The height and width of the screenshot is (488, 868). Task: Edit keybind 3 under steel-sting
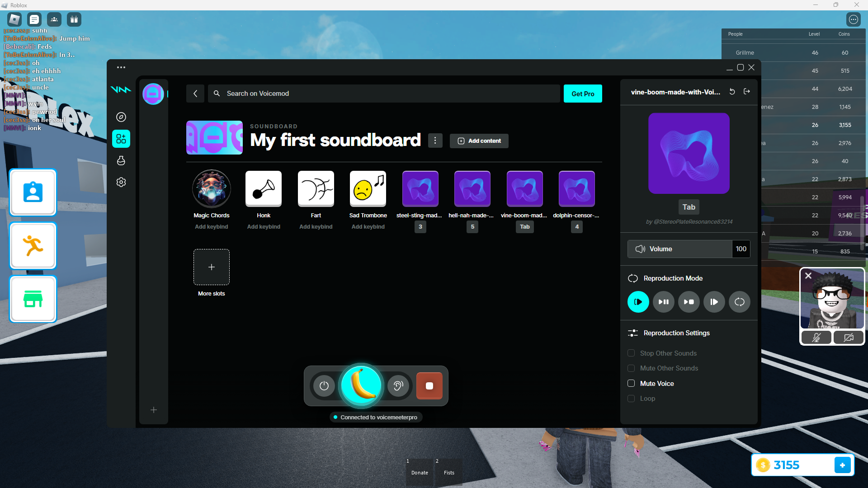tap(420, 227)
